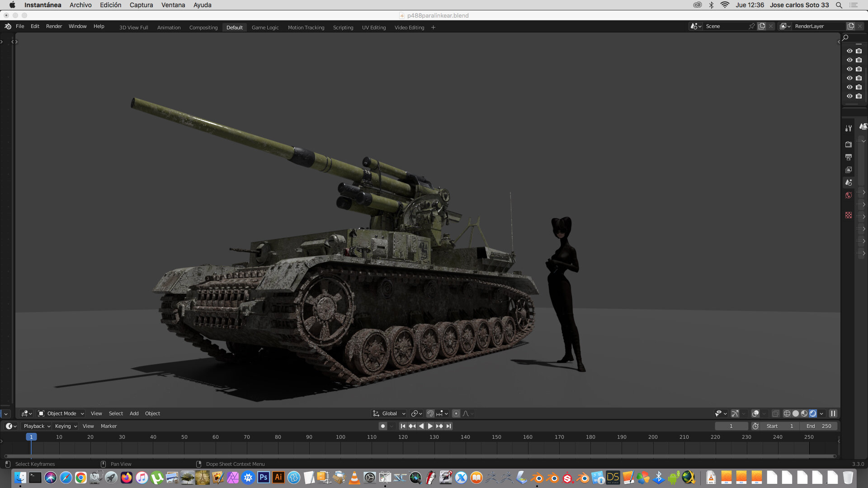The height and width of the screenshot is (488, 868).
Task: Switch to the Animation workspace tab
Action: [x=169, y=28]
